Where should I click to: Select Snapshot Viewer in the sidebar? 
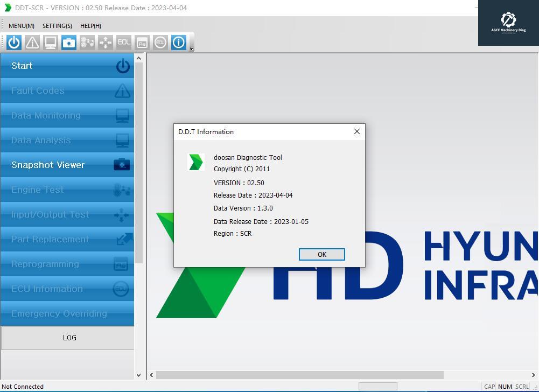pyautogui.click(x=67, y=165)
